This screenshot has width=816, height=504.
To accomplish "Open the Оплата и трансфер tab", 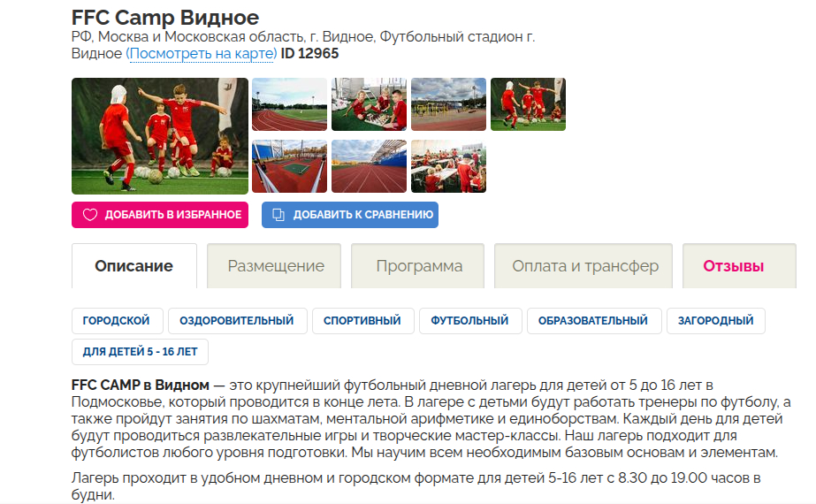I will click(583, 266).
